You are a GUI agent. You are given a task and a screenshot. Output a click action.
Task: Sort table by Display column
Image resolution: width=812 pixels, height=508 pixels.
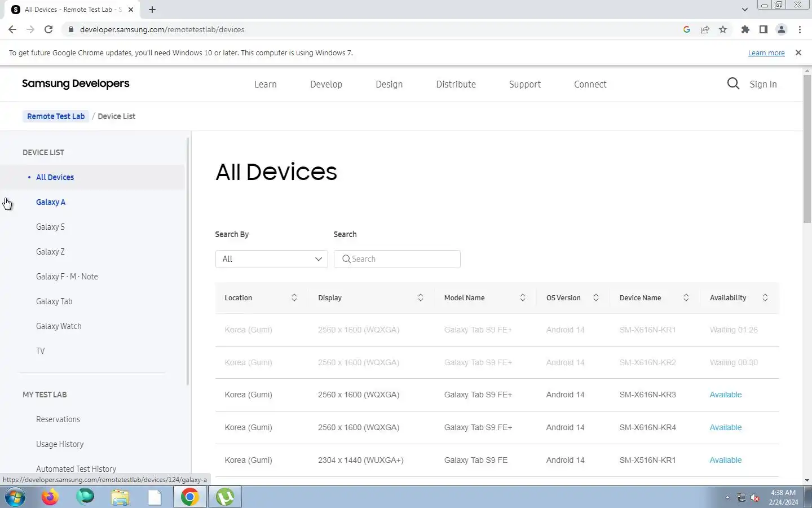(x=420, y=297)
